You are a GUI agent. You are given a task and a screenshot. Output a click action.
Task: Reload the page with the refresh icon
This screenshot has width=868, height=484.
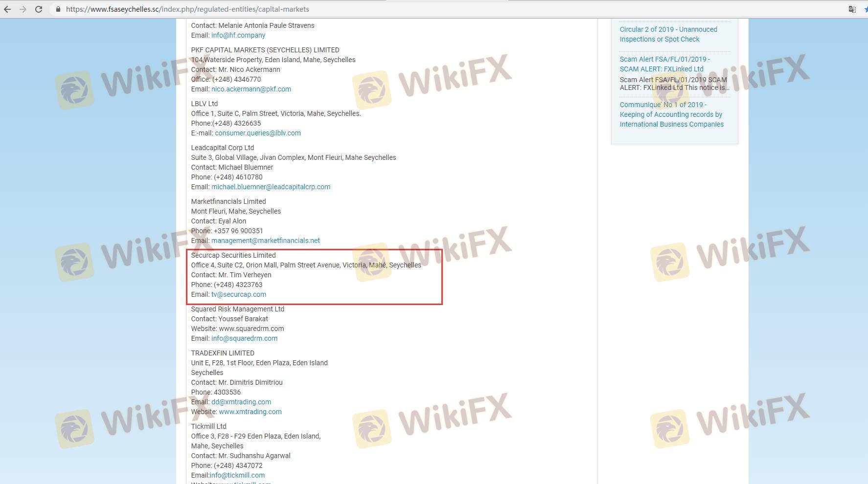click(x=39, y=9)
